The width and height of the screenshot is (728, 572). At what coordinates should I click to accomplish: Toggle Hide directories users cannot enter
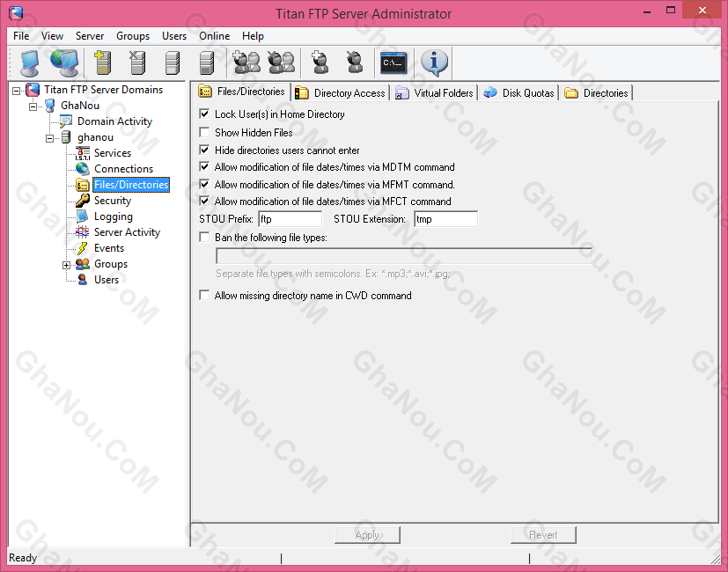coord(204,150)
